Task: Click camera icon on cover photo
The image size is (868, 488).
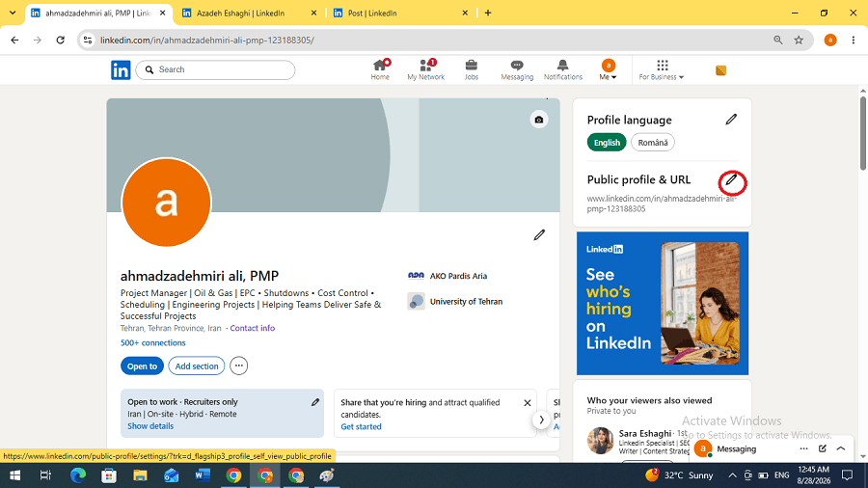Action: (x=538, y=120)
